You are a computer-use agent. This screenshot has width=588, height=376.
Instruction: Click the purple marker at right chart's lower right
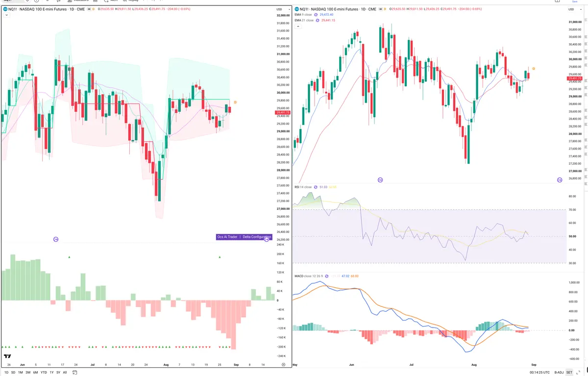[560, 180]
